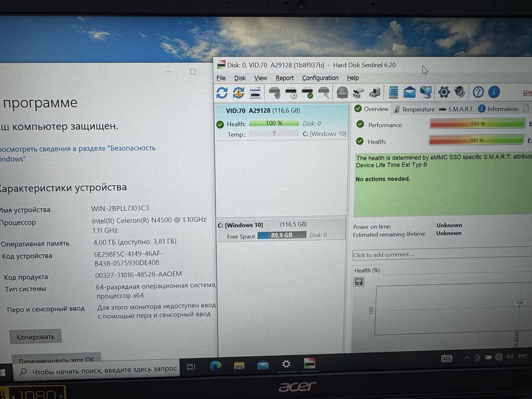Click the gray device toolbar icon after the dome
Image resolution: width=532 pixels, height=399 pixels.
tap(358, 92)
